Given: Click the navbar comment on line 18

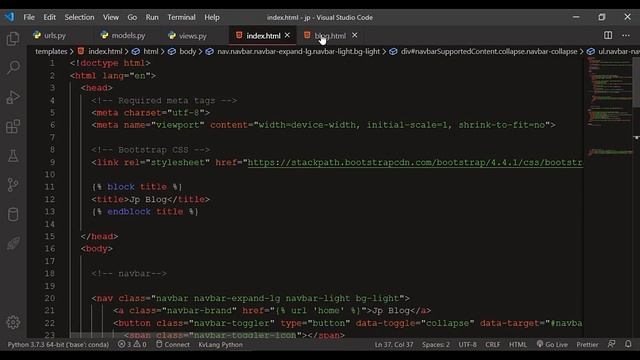Looking at the screenshot, I should pyautogui.click(x=129, y=273).
